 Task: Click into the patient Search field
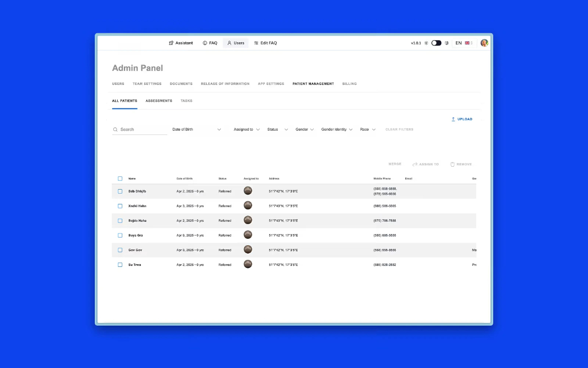(x=139, y=130)
